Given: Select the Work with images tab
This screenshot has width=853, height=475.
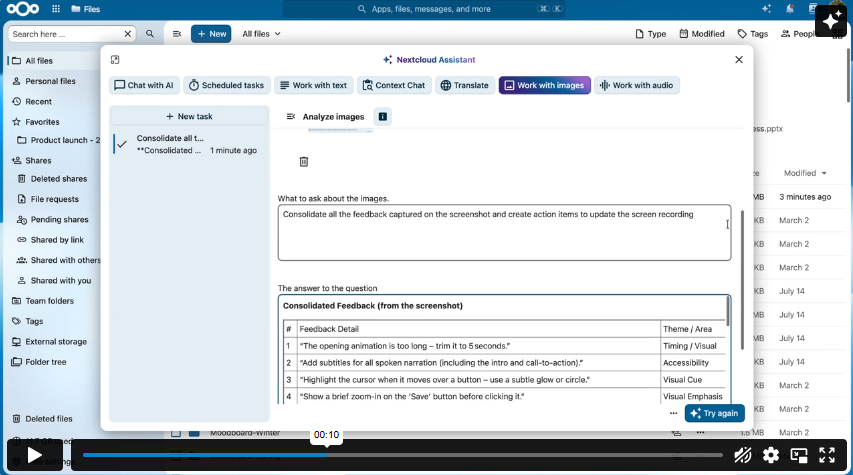Looking at the screenshot, I should [x=545, y=85].
